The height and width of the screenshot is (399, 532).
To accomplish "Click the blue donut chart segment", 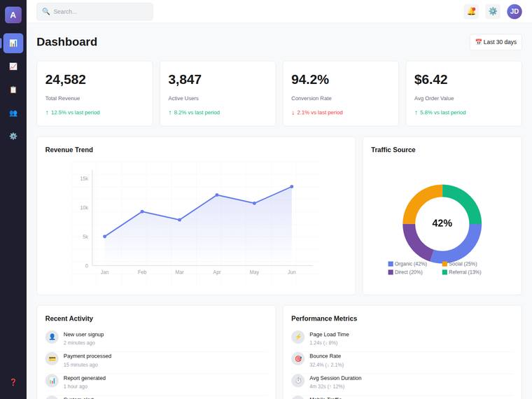I will 465,249.
